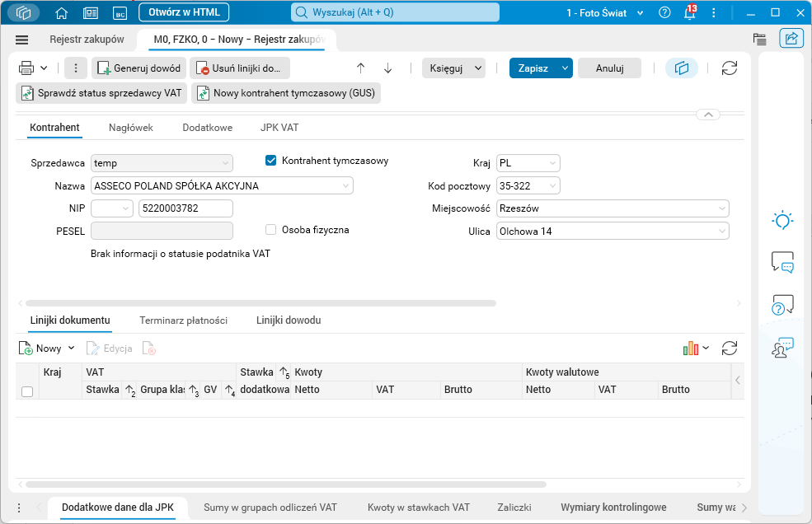Switch to JPK VAT tab
The image size is (812, 524).
coord(279,128)
